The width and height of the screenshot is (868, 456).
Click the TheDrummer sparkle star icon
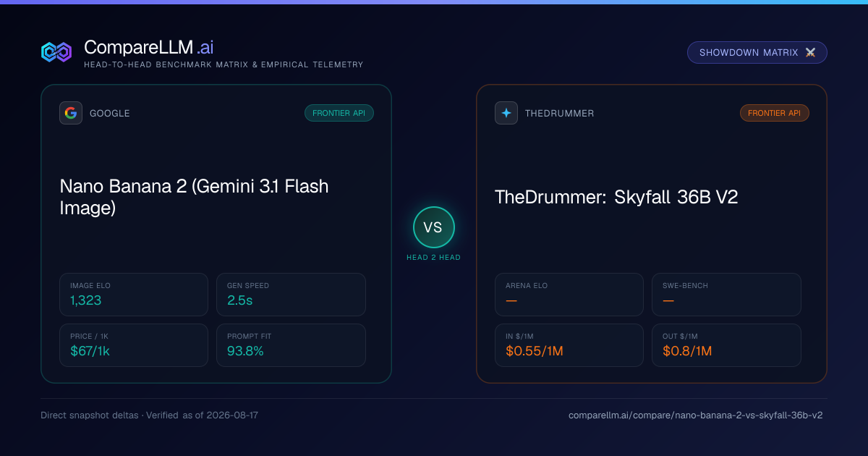click(506, 113)
